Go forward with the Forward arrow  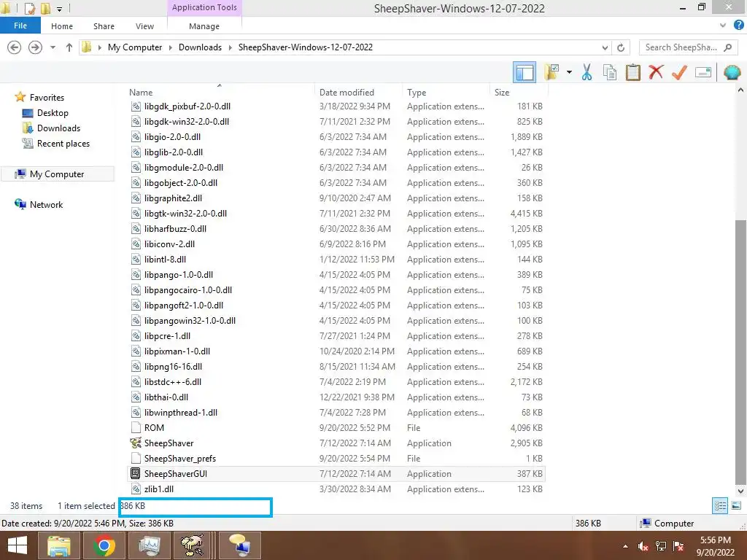tap(35, 47)
